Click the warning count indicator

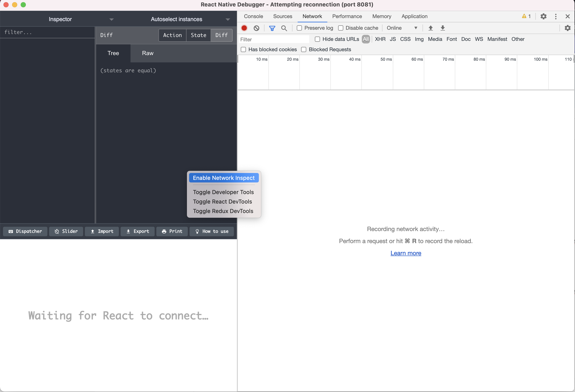pyautogui.click(x=526, y=16)
